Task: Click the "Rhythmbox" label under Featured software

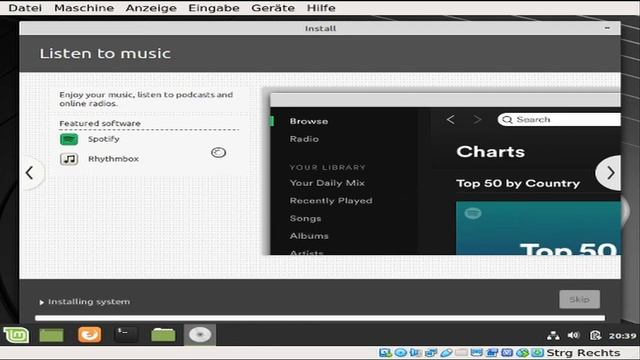Action: 113,159
